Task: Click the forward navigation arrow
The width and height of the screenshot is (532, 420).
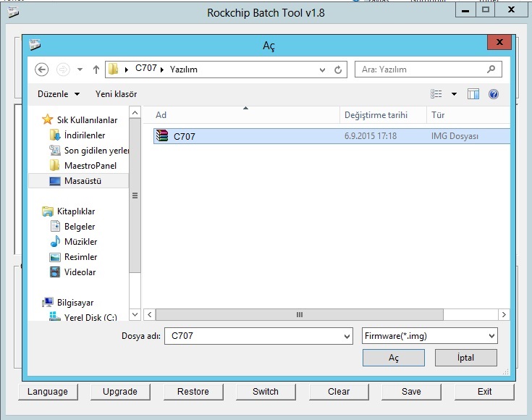Action: (63, 70)
